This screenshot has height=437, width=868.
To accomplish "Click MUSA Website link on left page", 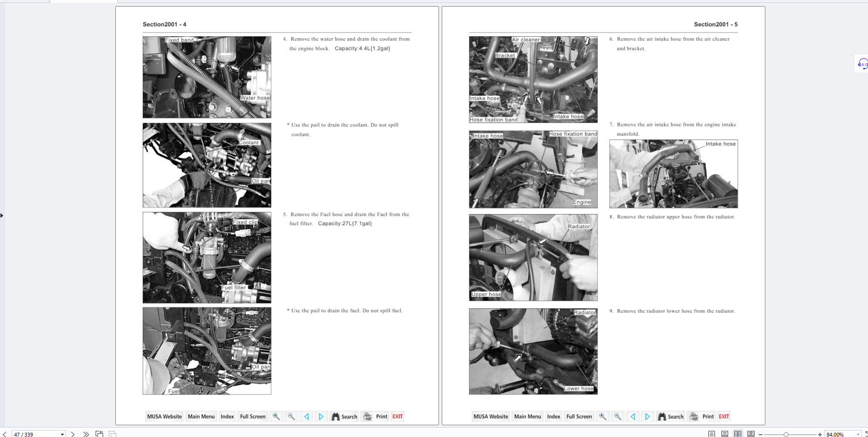I will [164, 416].
